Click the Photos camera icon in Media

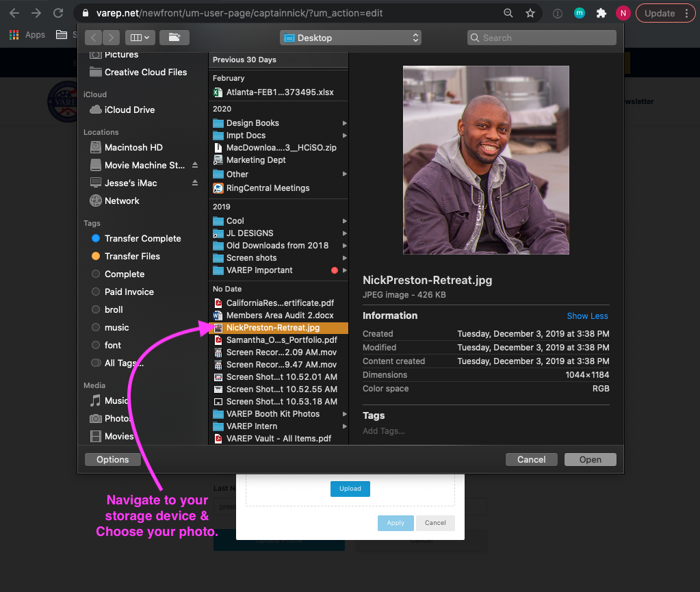coord(96,418)
